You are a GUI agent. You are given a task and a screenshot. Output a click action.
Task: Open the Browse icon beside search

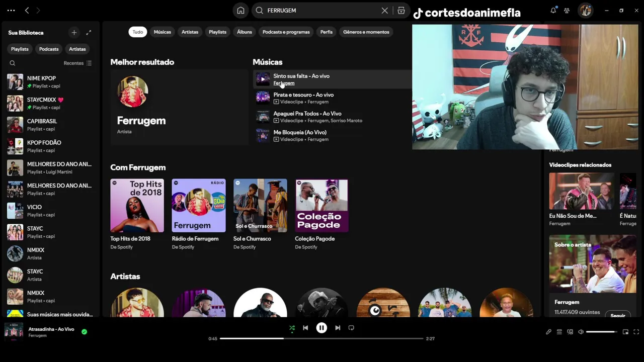tap(401, 11)
